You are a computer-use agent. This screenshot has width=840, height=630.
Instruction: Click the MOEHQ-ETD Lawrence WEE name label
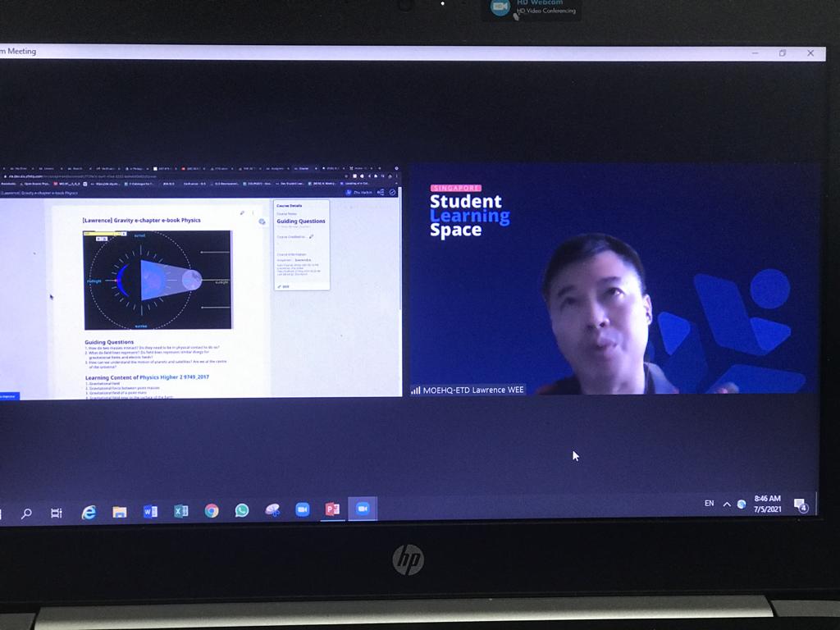coord(473,390)
